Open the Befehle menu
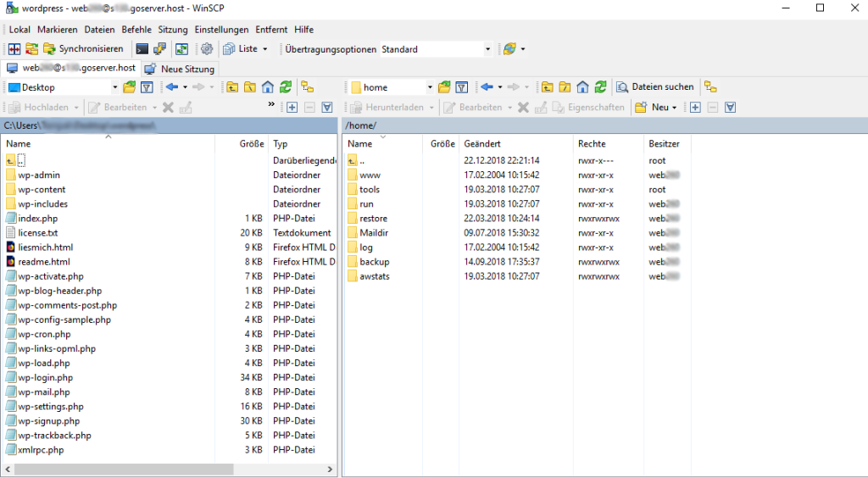 click(x=136, y=30)
